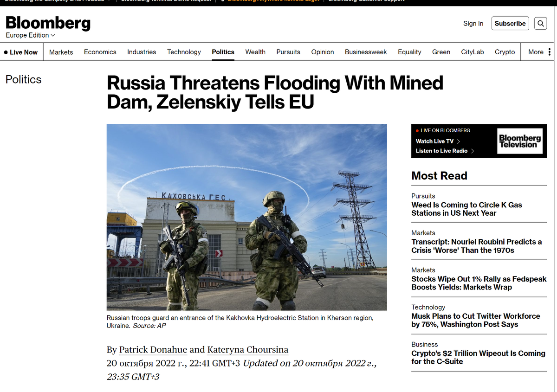Open the Crypto section
The height and width of the screenshot is (392, 557).
tap(505, 52)
